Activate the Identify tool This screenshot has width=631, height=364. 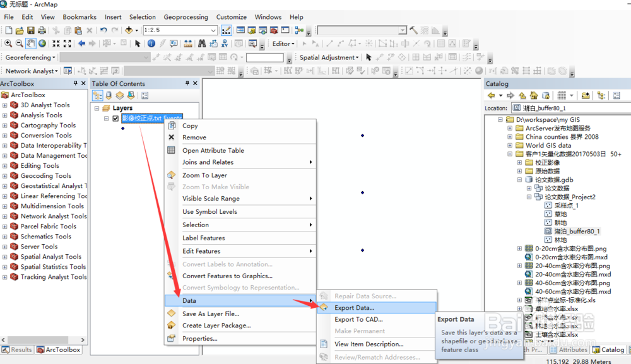[x=151, y=44]
